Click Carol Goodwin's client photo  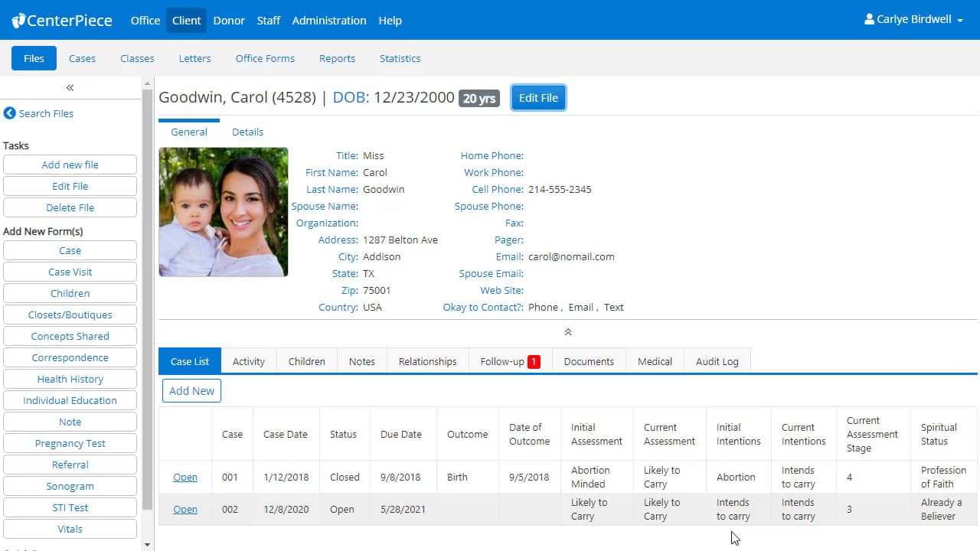[x=224, y=212]
